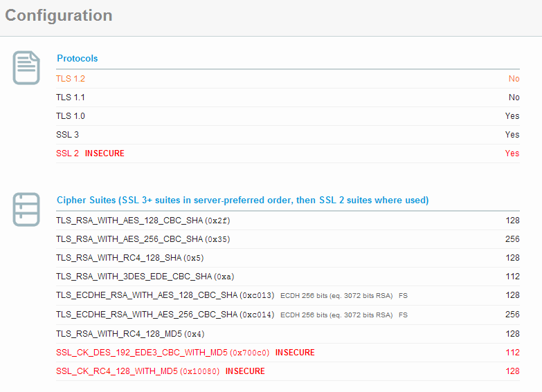542x392 pixels.
Task: Click the Cipher Suites table icon
Action: pos(26,209)
